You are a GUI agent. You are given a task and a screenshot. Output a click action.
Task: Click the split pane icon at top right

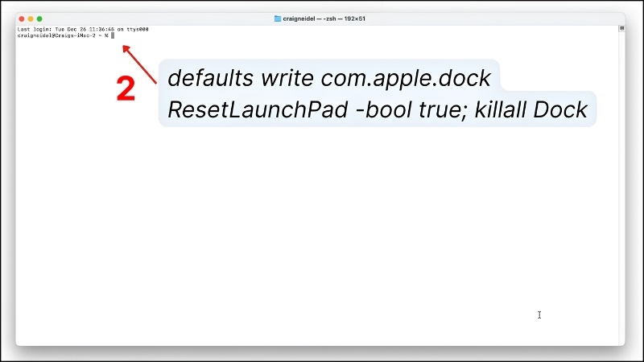[x=621, y=28]
